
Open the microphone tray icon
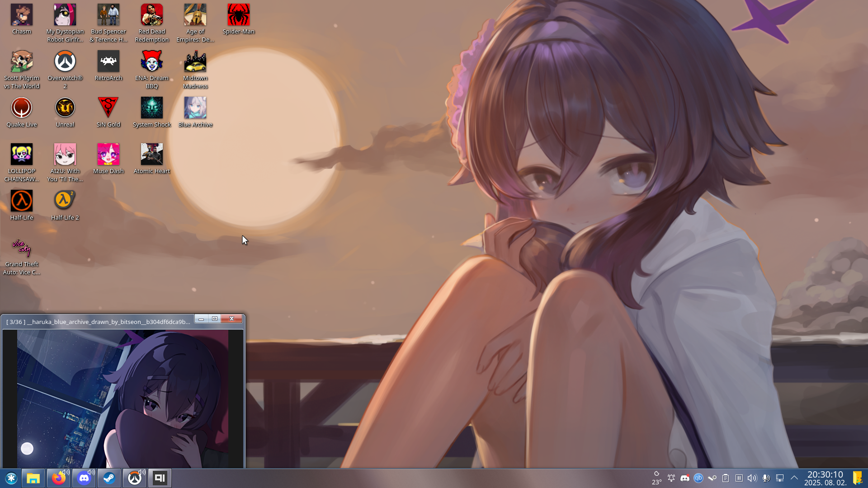pyautogui.click(x=766, y=478)
